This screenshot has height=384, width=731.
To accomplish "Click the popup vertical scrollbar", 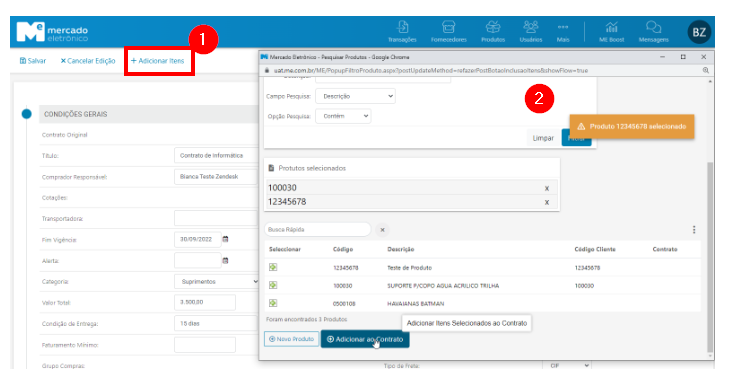I will coord(710,256).
